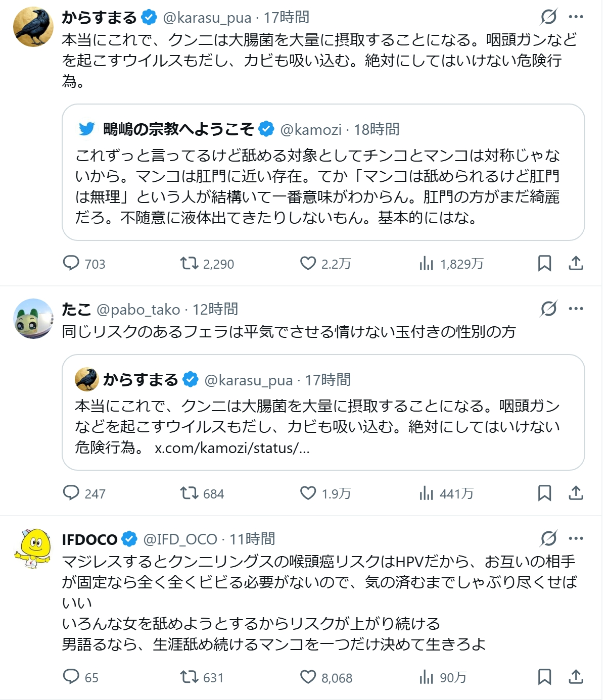Repost the からすまる post with 2,290 reposts
Screen dimensions: 608x700
[x=190, y=263]
